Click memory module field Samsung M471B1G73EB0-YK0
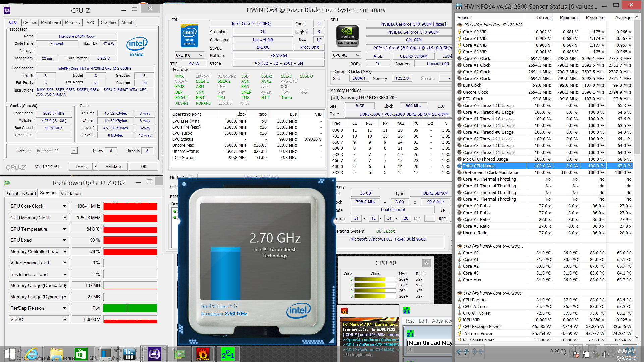The height and width of the screenshot is (362, 644). point(390,98)
